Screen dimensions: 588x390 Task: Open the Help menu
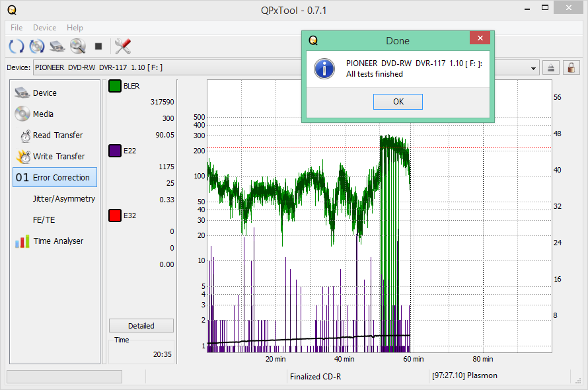75,27
